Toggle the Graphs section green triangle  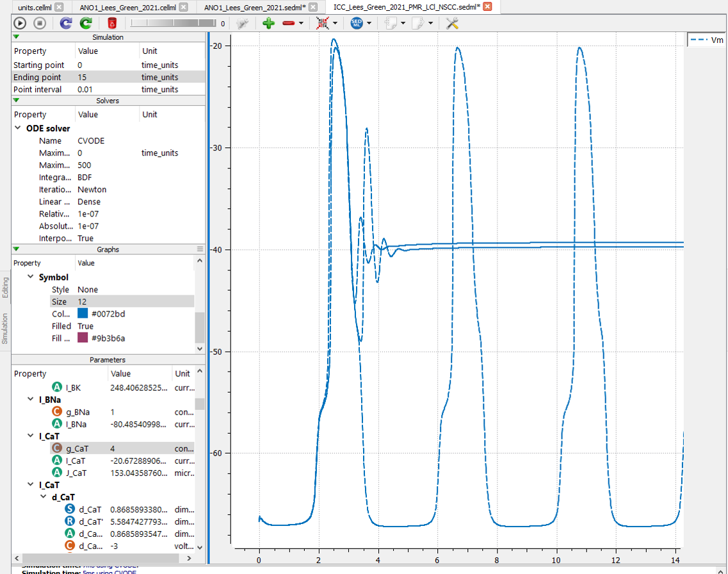coord(17,249)
